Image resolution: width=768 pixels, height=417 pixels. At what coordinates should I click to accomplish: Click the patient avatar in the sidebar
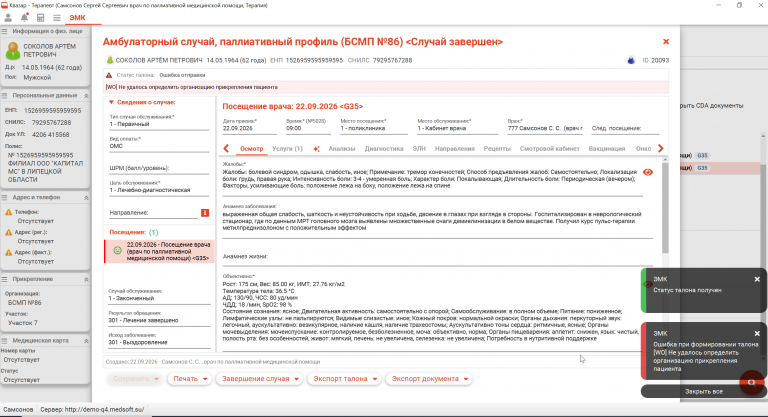click(x=13, y=50)
